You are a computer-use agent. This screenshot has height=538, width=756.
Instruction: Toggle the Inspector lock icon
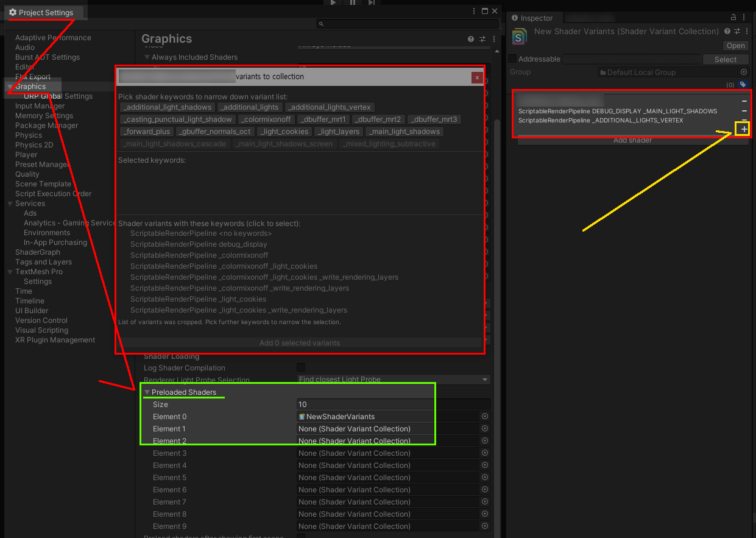click(x=734, y=18)
